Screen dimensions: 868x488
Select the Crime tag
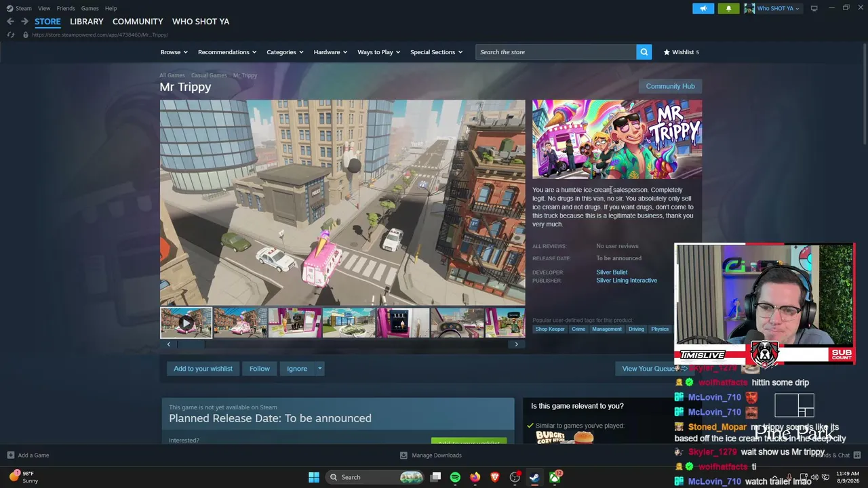[578, 329]
